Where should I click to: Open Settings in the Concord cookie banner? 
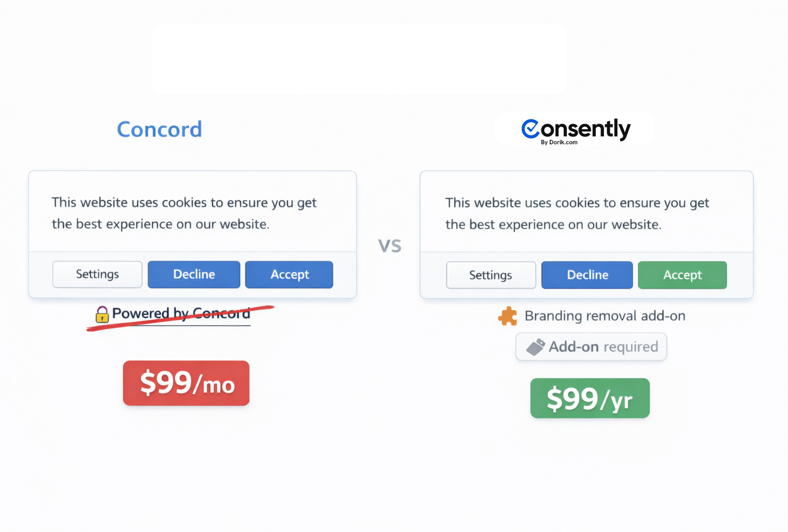tap(97, 274)
